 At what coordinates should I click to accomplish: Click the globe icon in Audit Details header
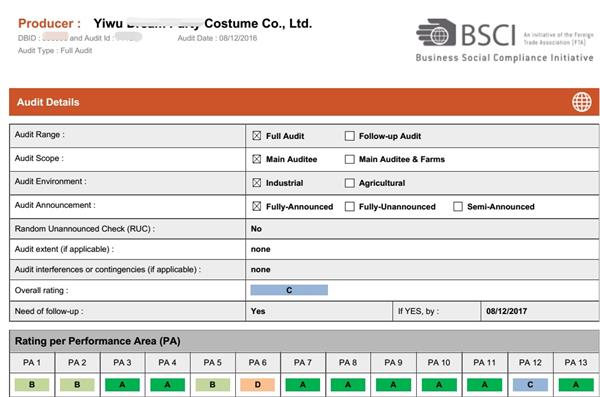581,102
